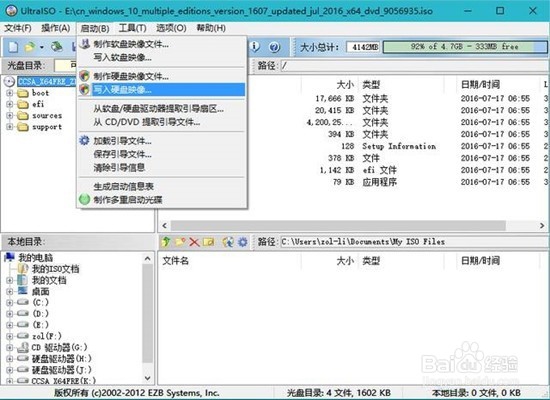Select 清除引导信息 menu entry

tap(162, 167)
